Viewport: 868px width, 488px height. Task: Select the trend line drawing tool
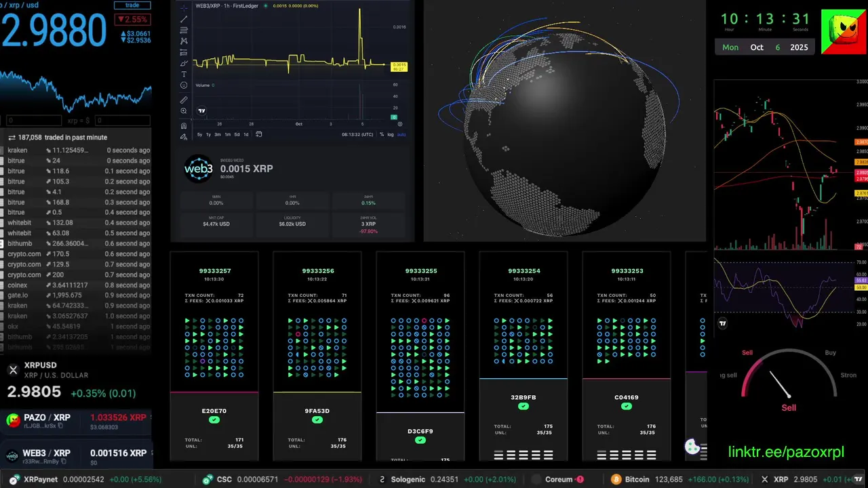[184, 19]
